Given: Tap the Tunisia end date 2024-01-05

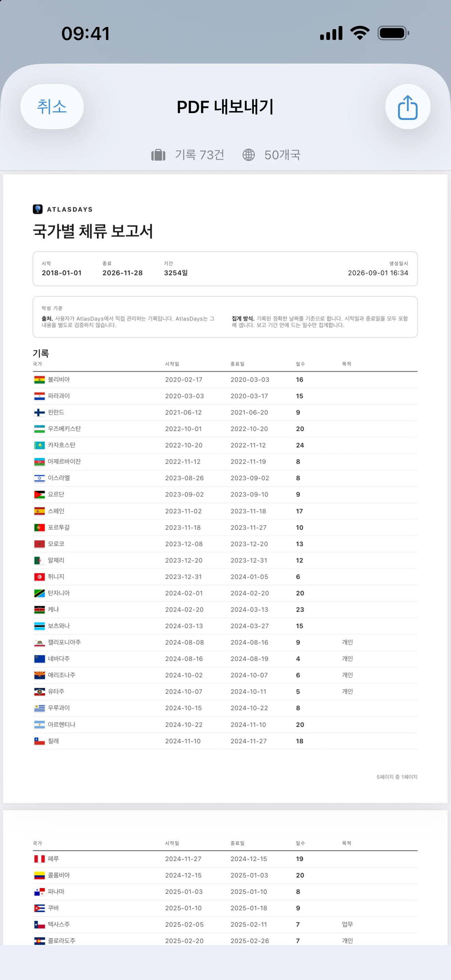Looking at the screenshot, I should 249,577.
